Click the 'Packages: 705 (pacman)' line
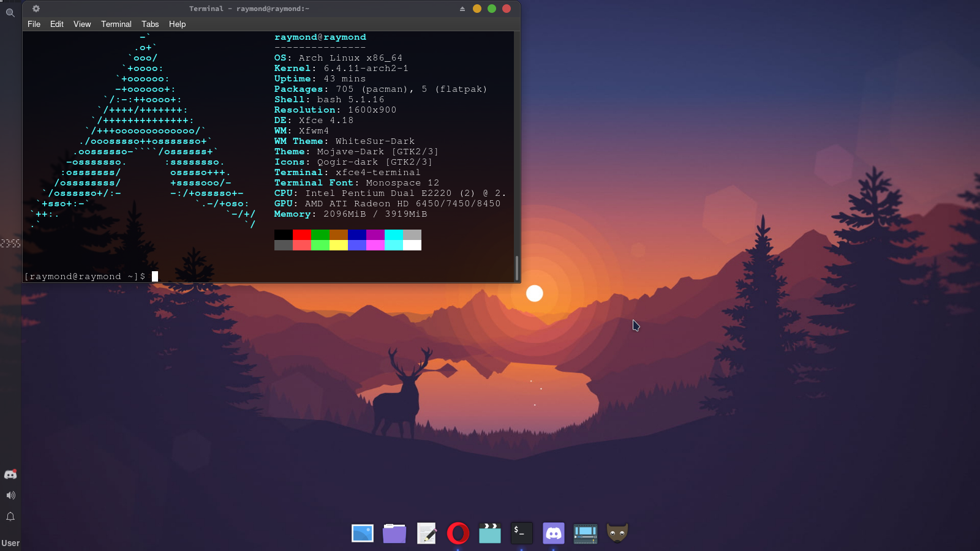The image size is (980, 551). pos(380,89)
